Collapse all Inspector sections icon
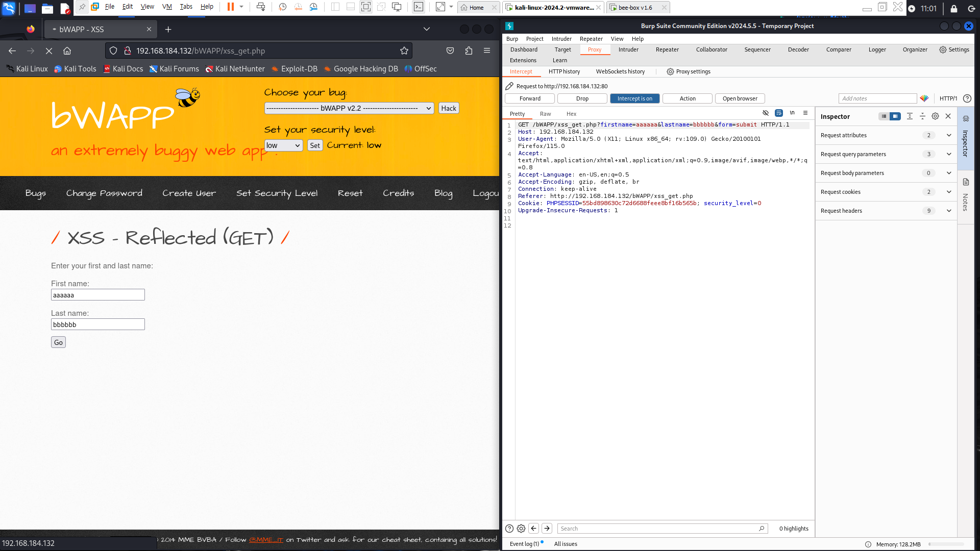The image size is (980, 551). point(922,116)
